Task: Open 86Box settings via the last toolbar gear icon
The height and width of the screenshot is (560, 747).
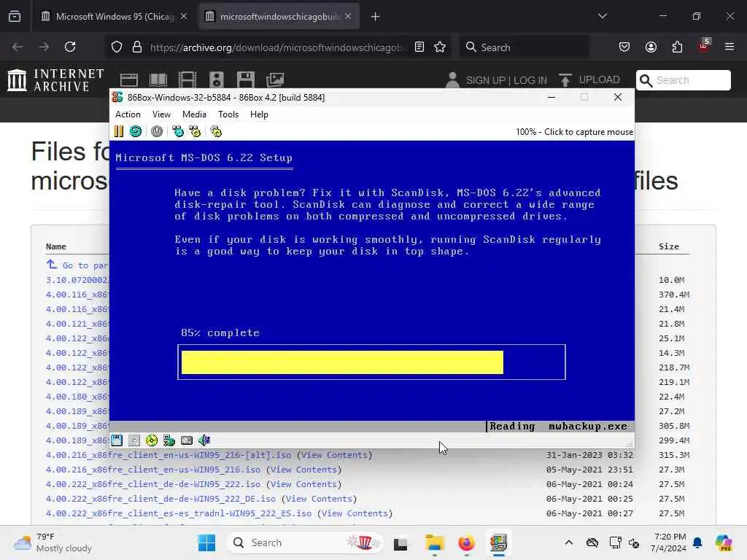Action: pyautogui.click(x=216, y=131)
